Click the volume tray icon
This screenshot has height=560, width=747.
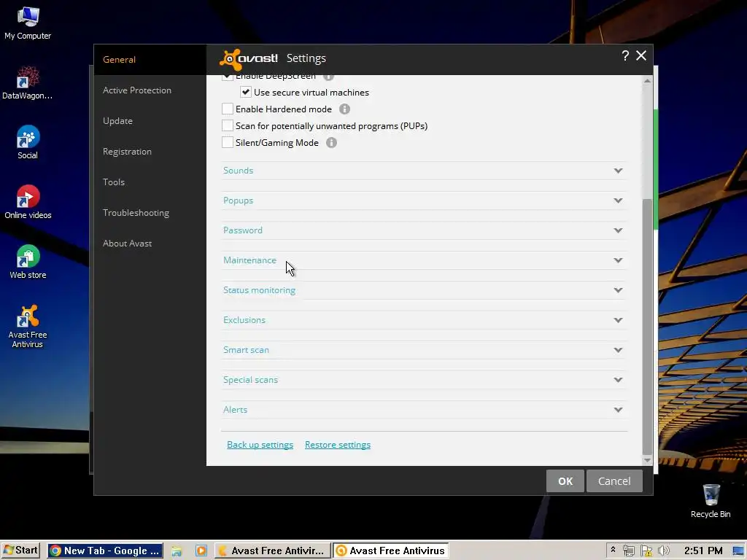(x=663, y=551)
